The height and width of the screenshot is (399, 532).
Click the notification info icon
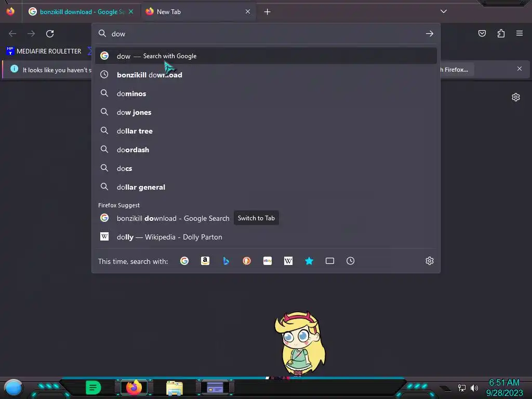(x=14, y=69)
